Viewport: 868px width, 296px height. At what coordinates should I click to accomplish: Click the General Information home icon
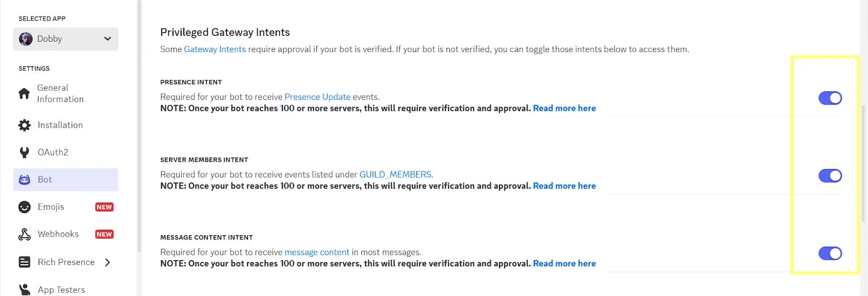pos(24,93)
